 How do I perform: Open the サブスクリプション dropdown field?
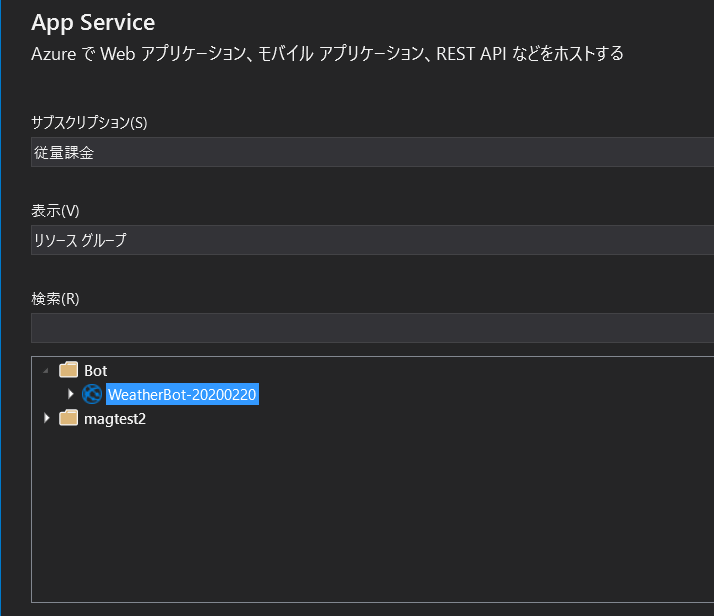click(372, 152)
